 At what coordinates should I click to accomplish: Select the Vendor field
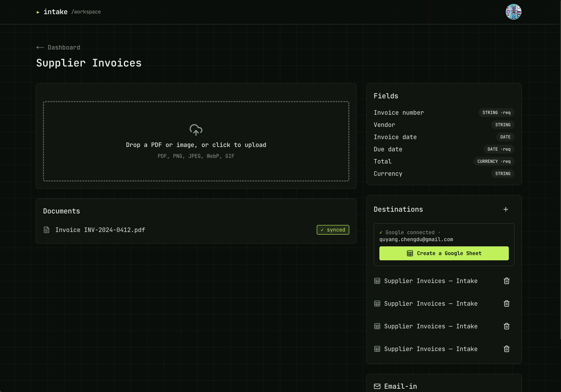[x=444, y=125]
